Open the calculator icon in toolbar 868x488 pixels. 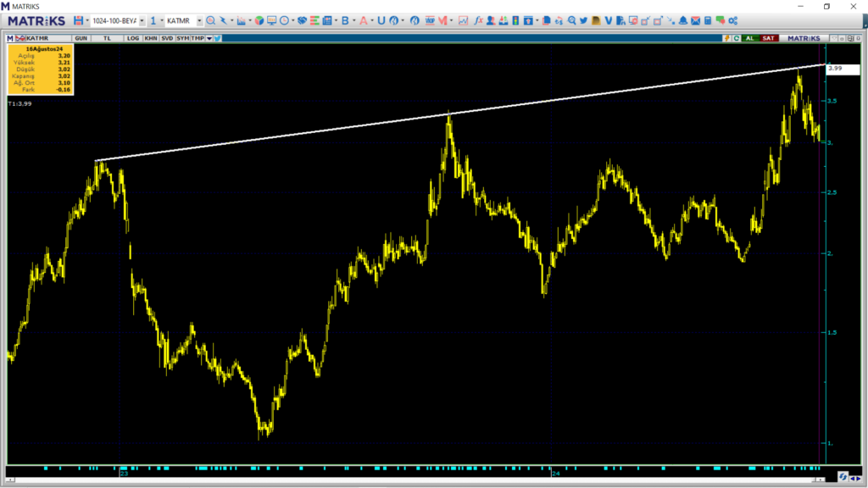coord(708,20)
